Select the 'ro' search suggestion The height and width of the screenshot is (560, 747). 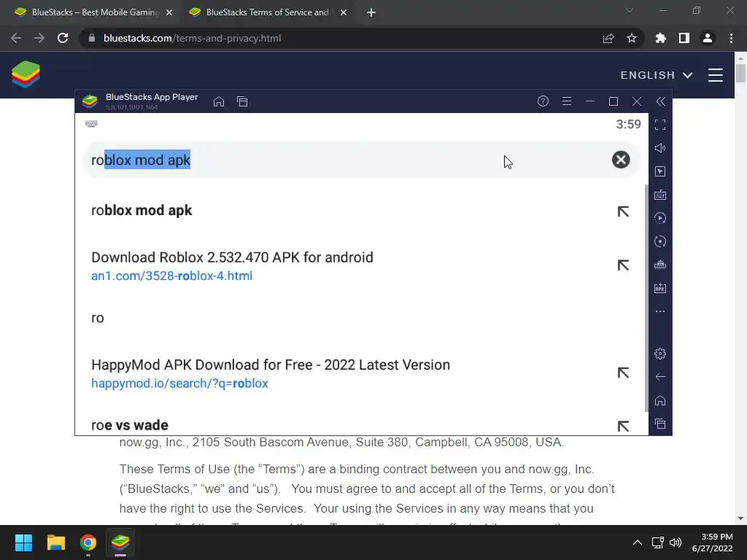coord(97,318)
